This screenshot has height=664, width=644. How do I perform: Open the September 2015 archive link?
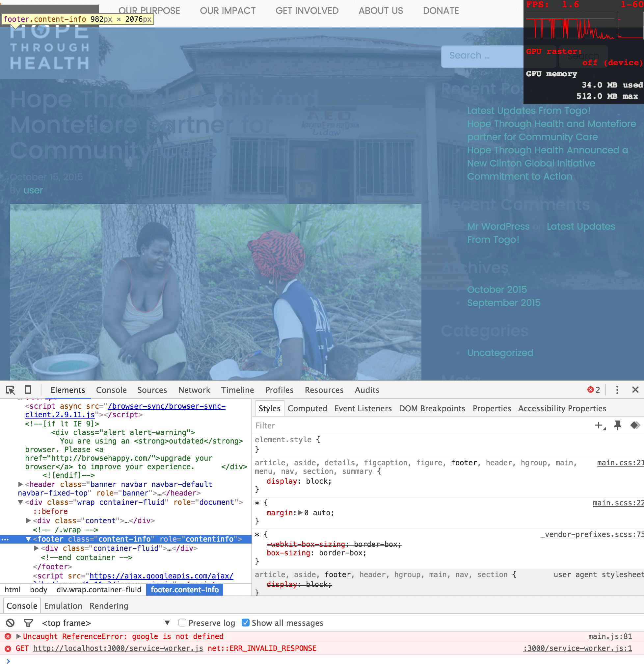coord(504,303)
